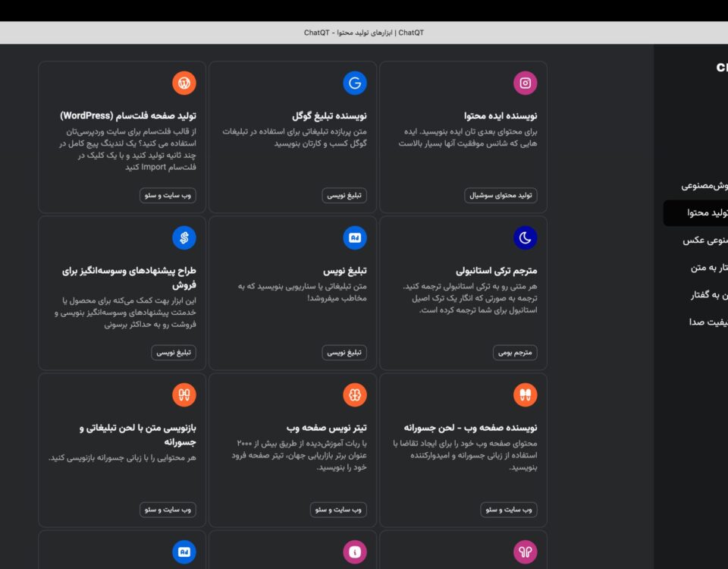Image resolution: width=728 pixels, height=569 pixels.
Task: Click the description starting متن پربازده تبلیغاتی
Action: 294,137
